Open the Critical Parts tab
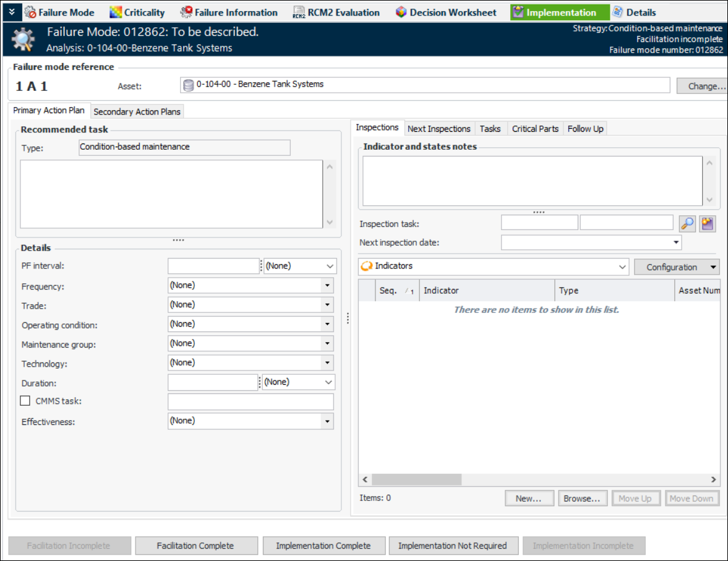This screenshot has height=561, width=728. pyautogui.click(x=535, y=129)
